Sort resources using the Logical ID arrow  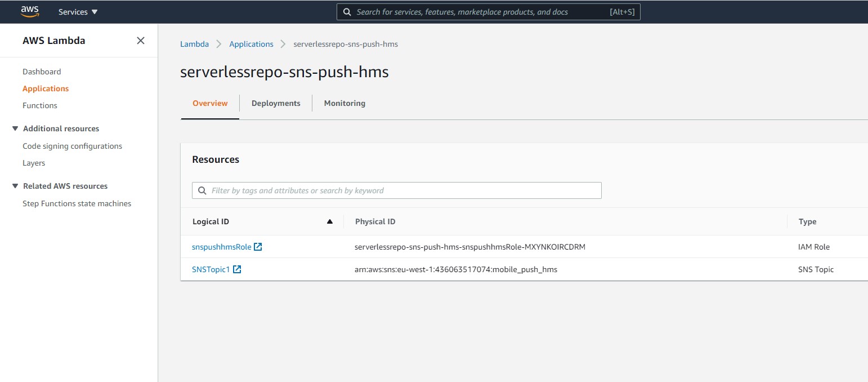(x=330, y=221)
